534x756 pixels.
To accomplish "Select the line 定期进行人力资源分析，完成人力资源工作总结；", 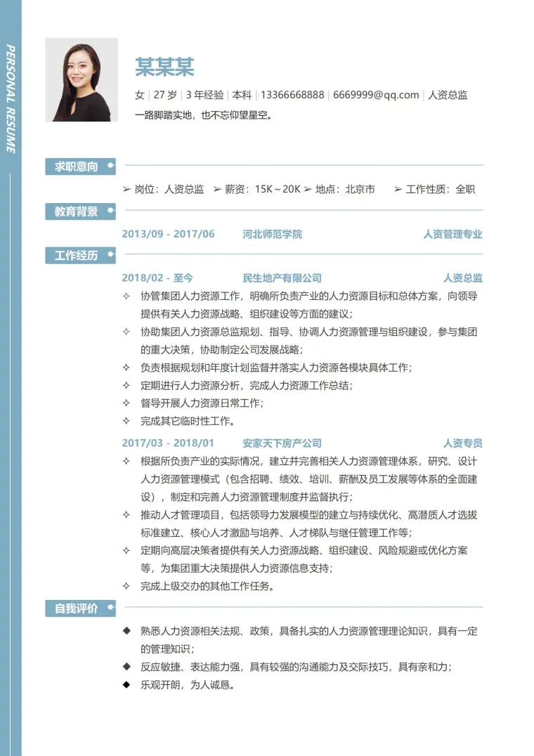I will (x=247, y=385).
